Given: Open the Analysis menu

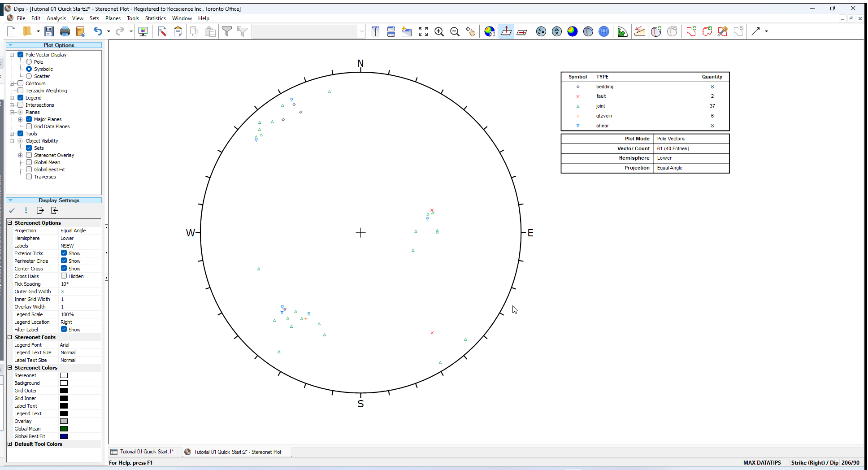Looking at the screenshot, I should point(56,18).
